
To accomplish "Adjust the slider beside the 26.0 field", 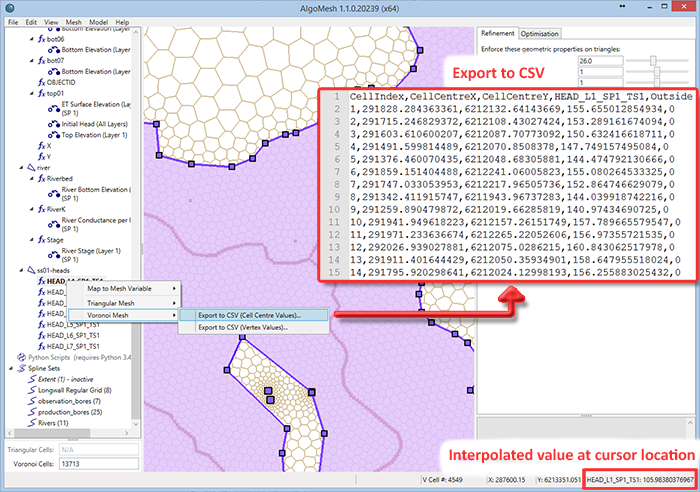I will [653, 60].
